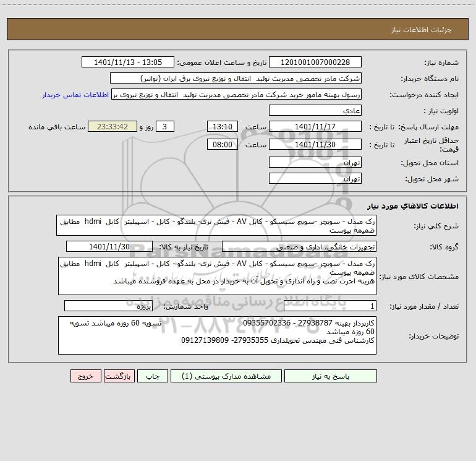Select the شماره نیاز field 1201001007000228
The image size is (476, 461).
(x=315, y=62)
